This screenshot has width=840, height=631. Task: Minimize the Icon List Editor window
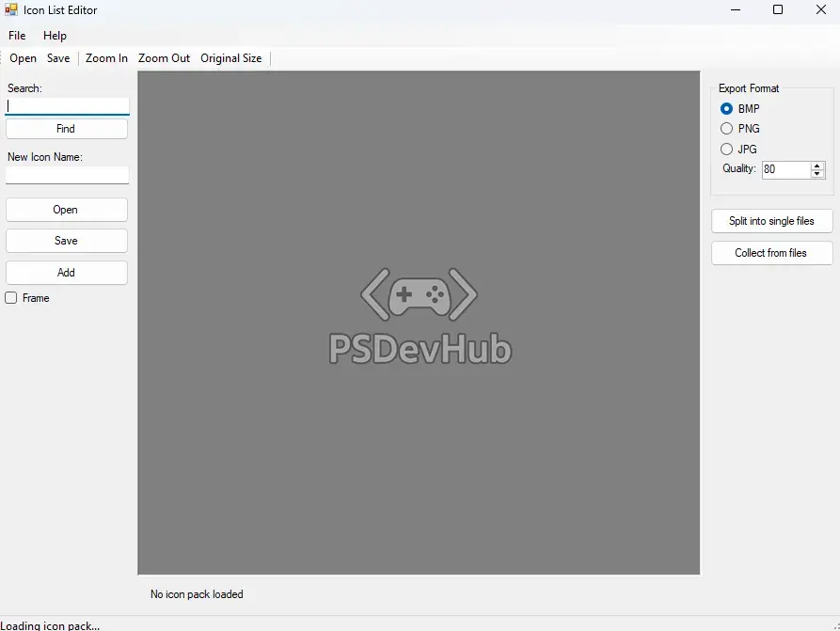click(736, 9)
